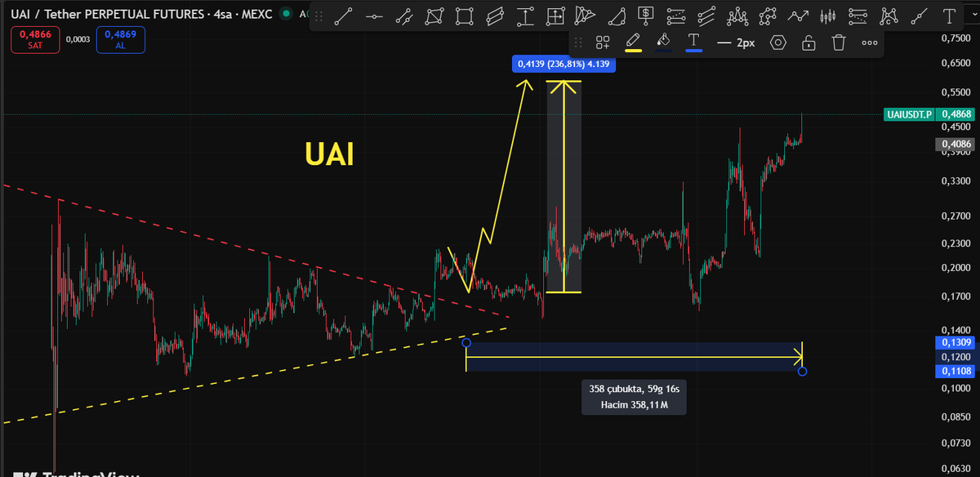Click the 0,2000 price axis label
The width and height of the screenshot is (980, 477).
tap(955, 268)
